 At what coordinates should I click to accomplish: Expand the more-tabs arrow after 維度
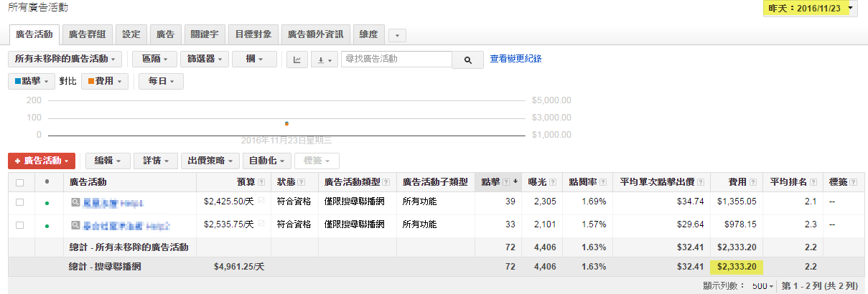(397, 34)
